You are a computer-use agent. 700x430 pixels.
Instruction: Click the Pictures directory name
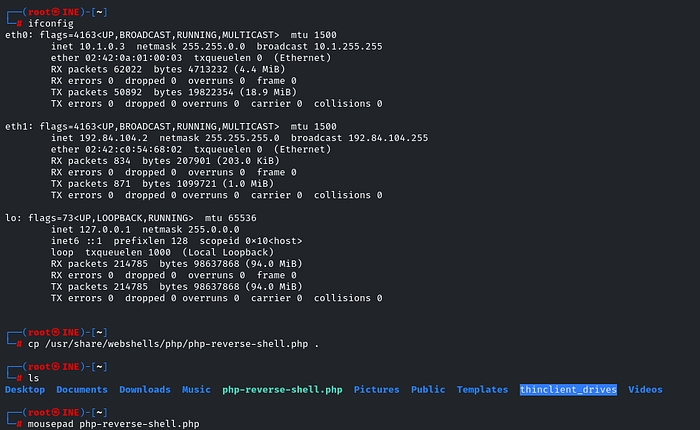376,389
